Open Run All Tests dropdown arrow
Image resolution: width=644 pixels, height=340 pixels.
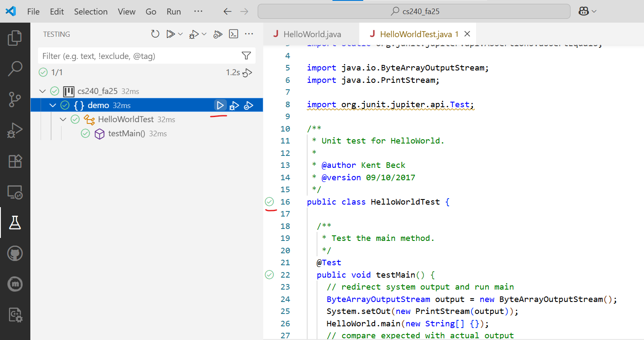point(180,34)
